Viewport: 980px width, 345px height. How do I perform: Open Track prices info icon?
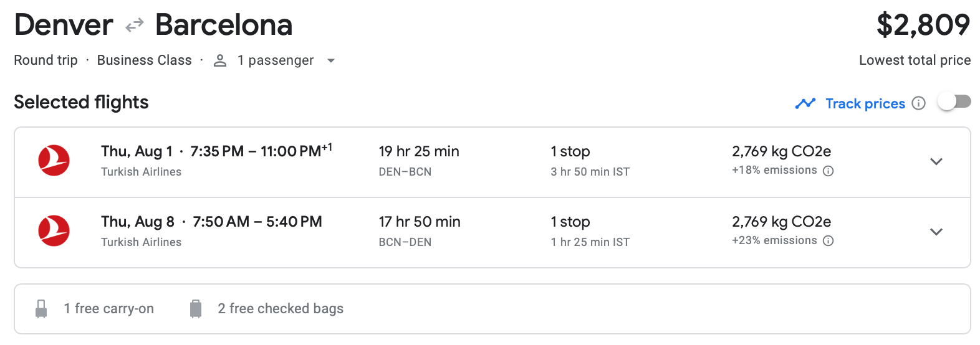(918, 103)
